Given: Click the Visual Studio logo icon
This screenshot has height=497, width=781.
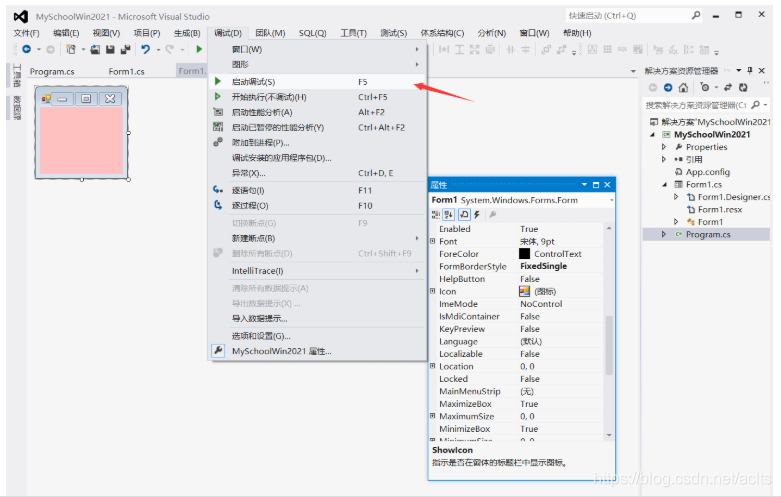Looking at the screenshot, I should click(20, 16).
